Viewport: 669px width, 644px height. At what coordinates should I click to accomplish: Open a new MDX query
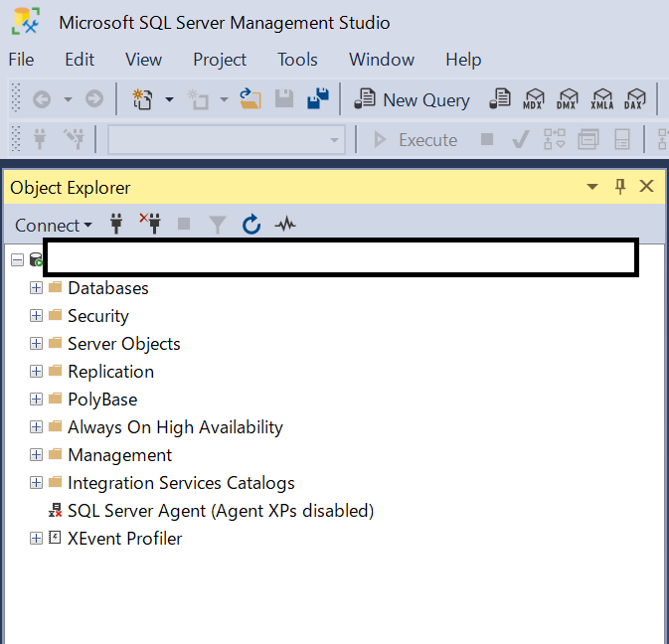(x=534, y=99)
